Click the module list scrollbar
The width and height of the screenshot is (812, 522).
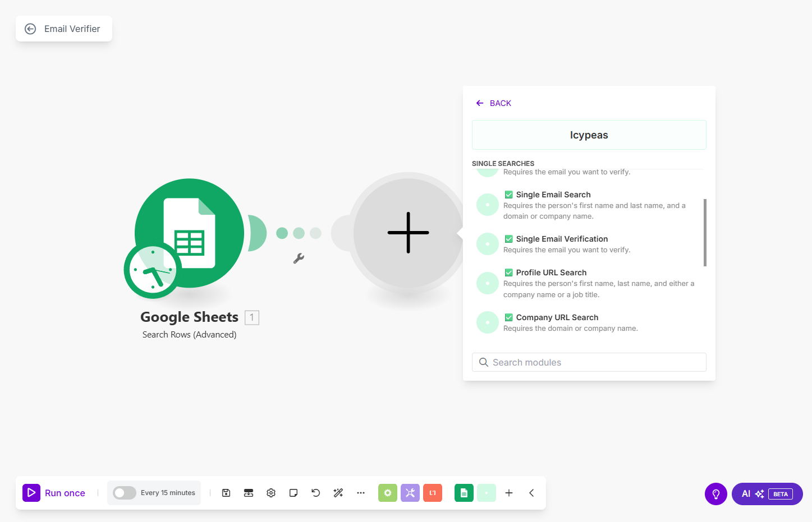tap(705, 233)
